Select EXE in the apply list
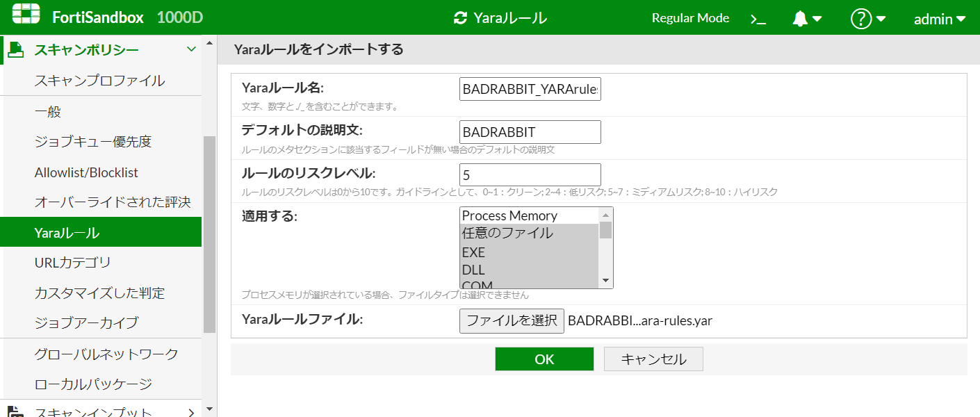The width and height of the screenshot is (980, 417). pos(529,252)
